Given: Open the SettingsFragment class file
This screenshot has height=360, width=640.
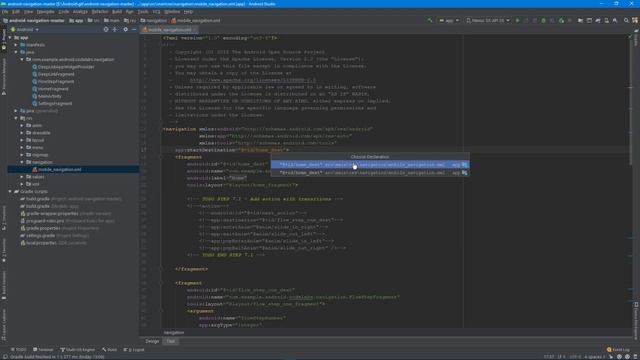Looking at the screenshot, I should coord(52,104).
